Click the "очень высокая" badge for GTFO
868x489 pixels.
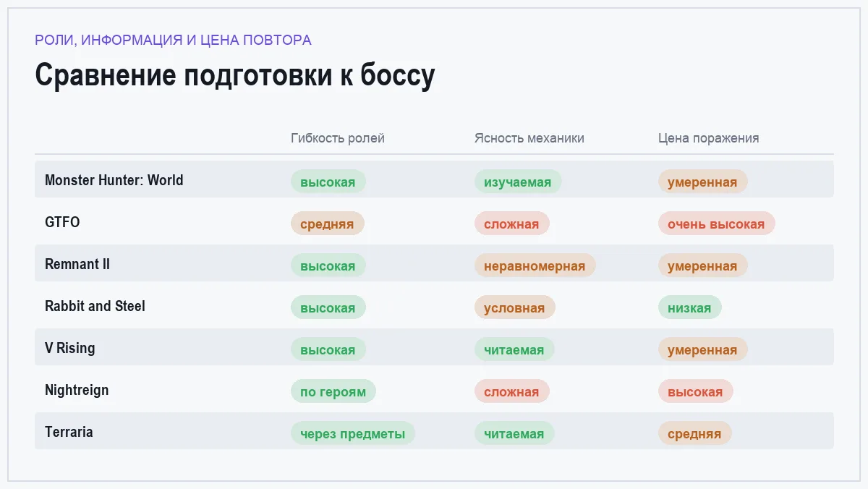point(717,224)
